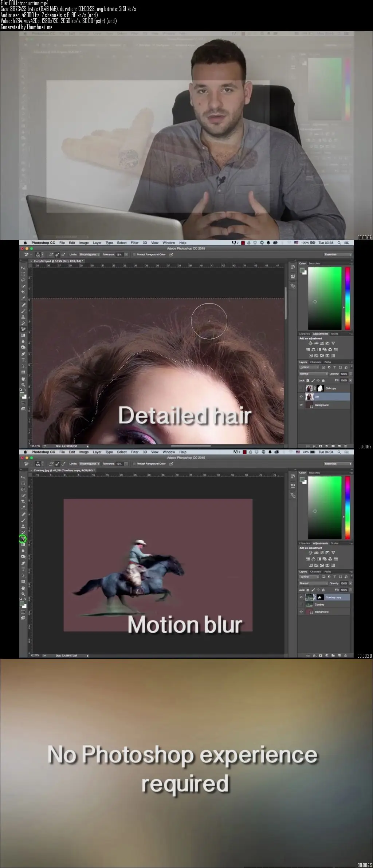373x868 pixels.
Task: Click the Spotlight search icon in Detailed hair frame
Action: coord(339,243)
